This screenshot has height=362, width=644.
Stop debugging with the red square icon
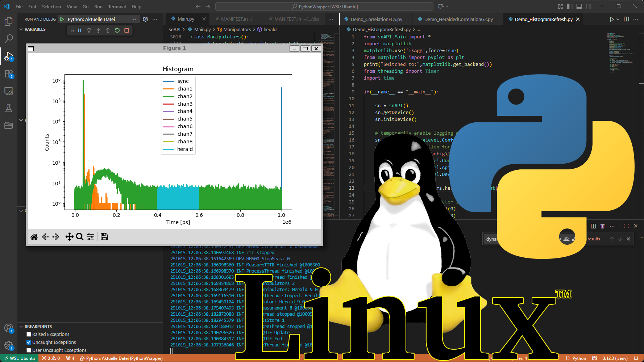click(126, 30)
